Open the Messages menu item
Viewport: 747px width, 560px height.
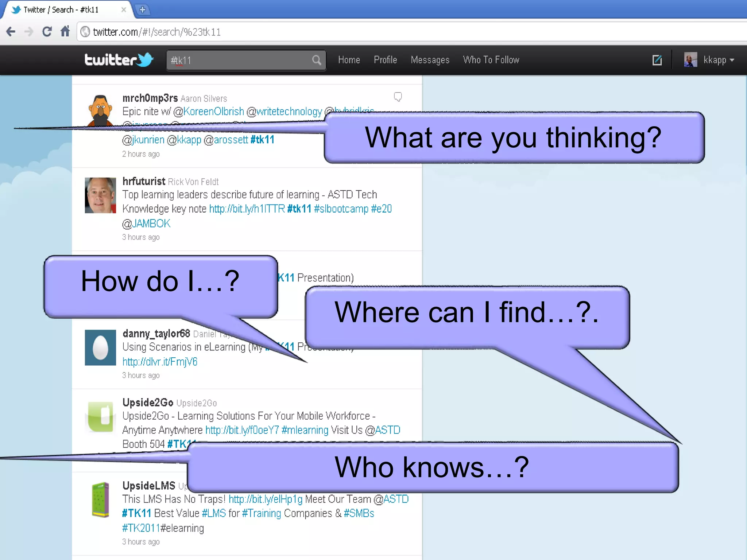coord(430,60)
